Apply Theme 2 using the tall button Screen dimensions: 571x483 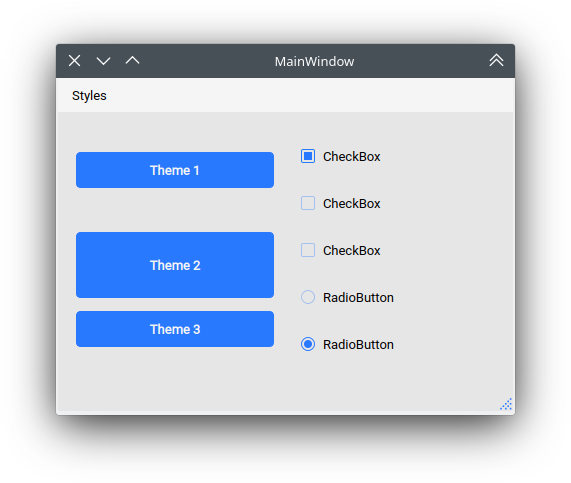[175, 265]
